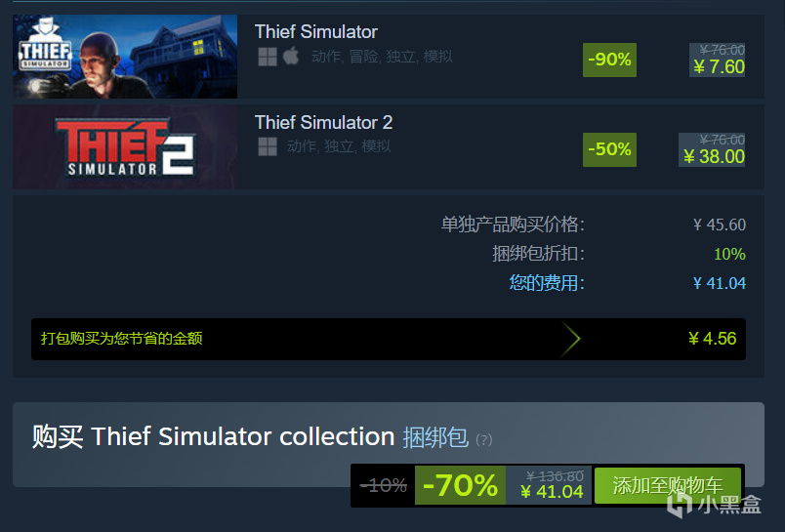Click the -70% bundle discount badge
The height and width of the screenshot is (532, 785).
coord(460,485)
